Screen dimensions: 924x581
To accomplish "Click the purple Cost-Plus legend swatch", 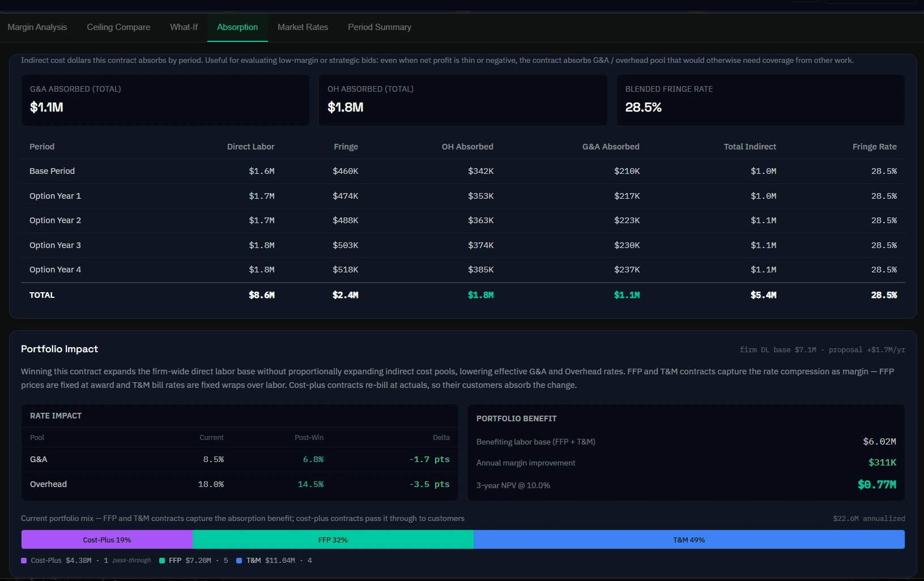I will [24, 561].
